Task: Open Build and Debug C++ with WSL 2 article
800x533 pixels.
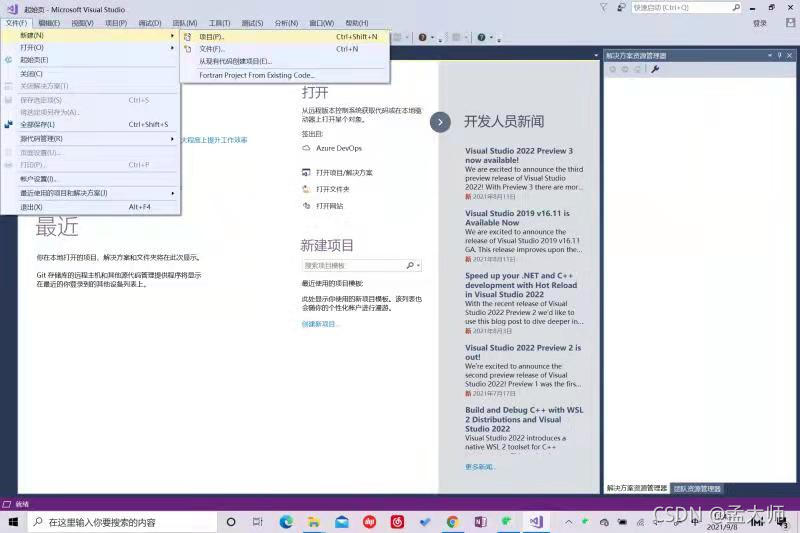Action: coord(524,419)
